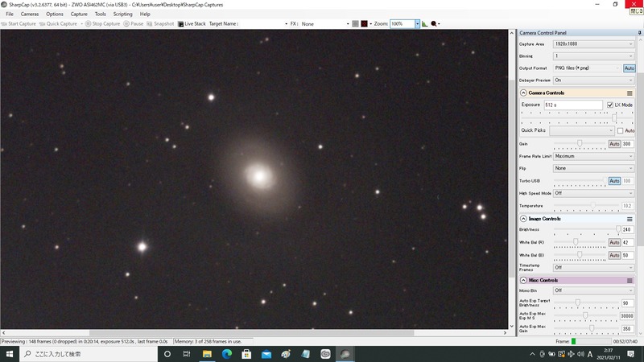Open the Capture menu

click(x=79, y=14)
